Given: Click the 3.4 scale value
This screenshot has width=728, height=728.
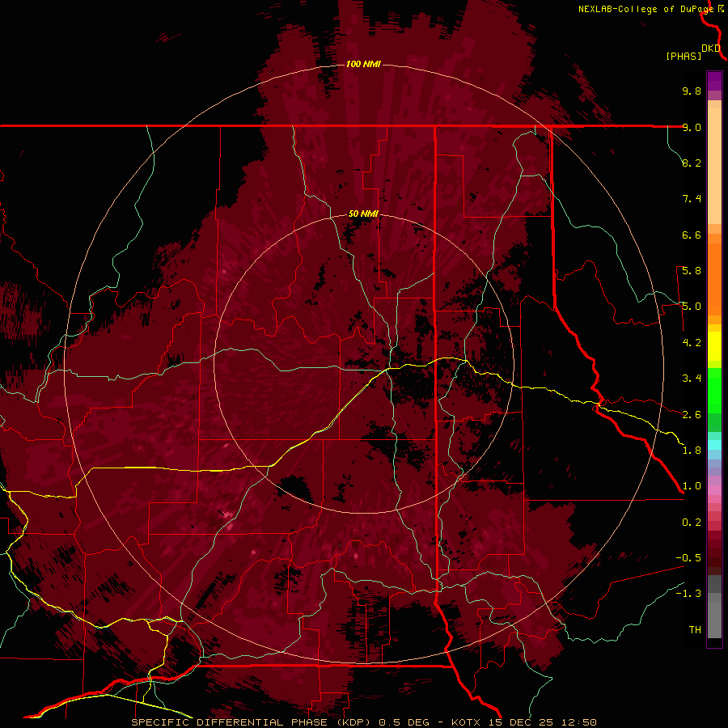Looking at the screenshot, I should click(692, 379).
